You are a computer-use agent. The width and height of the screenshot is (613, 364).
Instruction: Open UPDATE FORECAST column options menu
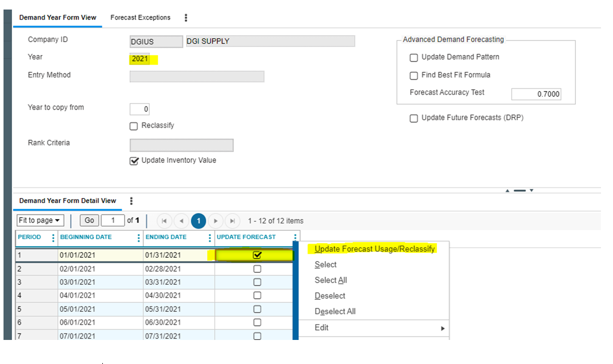pyautogui.click(x=295, y=238)
